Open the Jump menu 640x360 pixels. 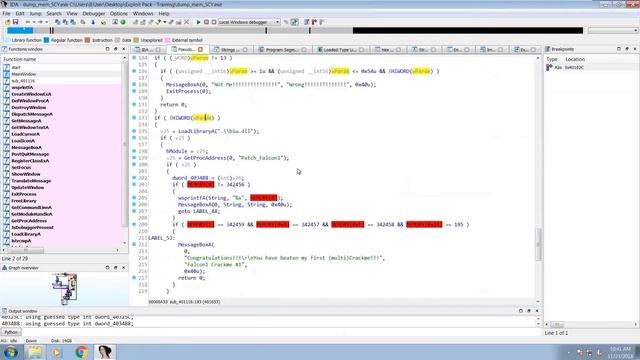click(35, 13)
